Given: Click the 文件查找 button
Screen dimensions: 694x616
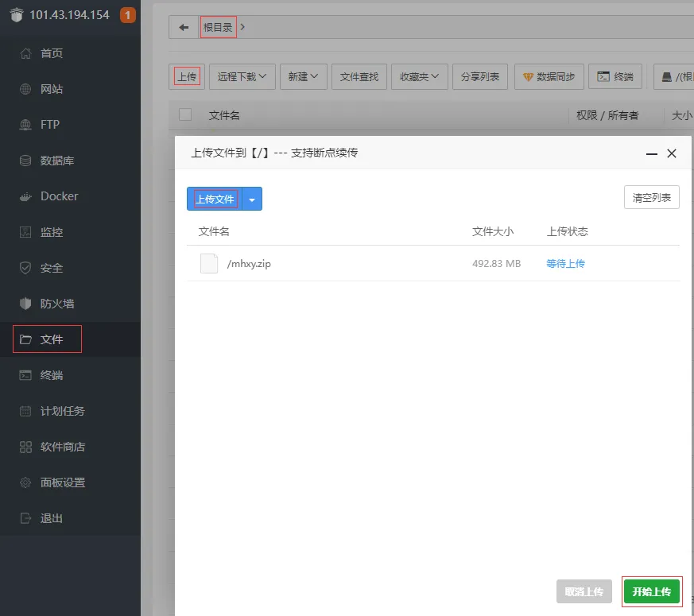Looking at the screenshot, I should pyautogui.click(x=359, y=76).
